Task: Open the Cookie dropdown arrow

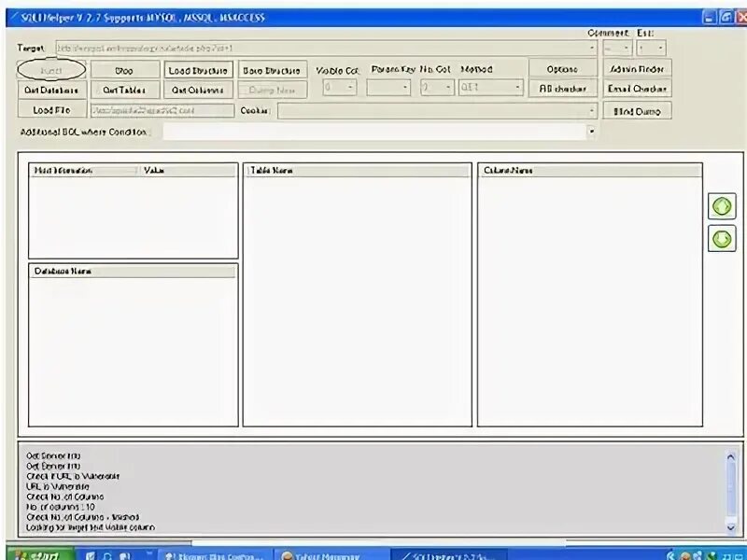Action: tap(592, 111)
